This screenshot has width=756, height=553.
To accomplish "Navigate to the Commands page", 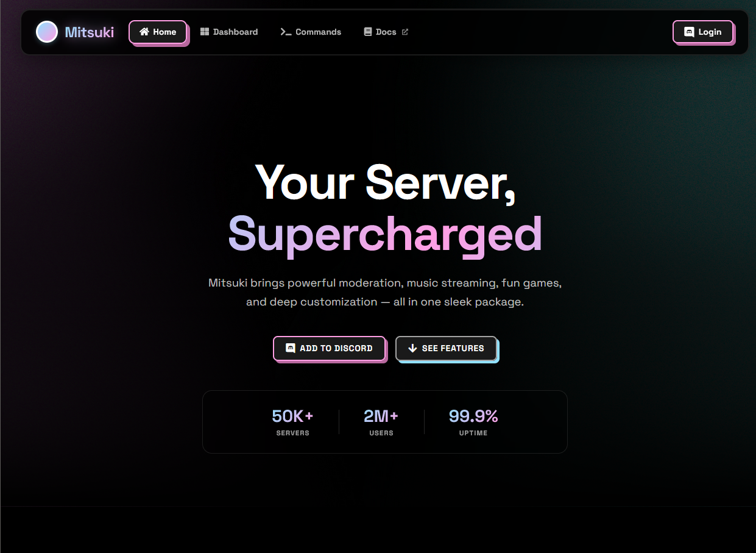I will (x=311, y=32).
